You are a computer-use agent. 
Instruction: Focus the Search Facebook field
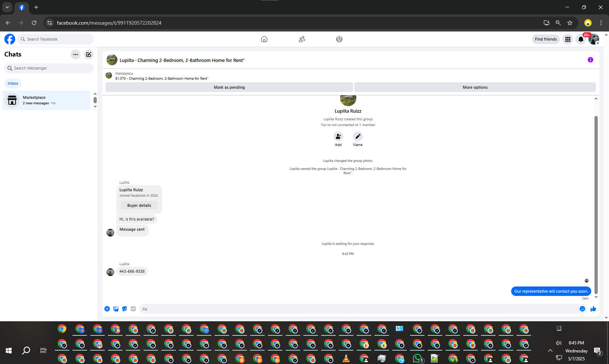pyautogui.click(x=55, y=39)
